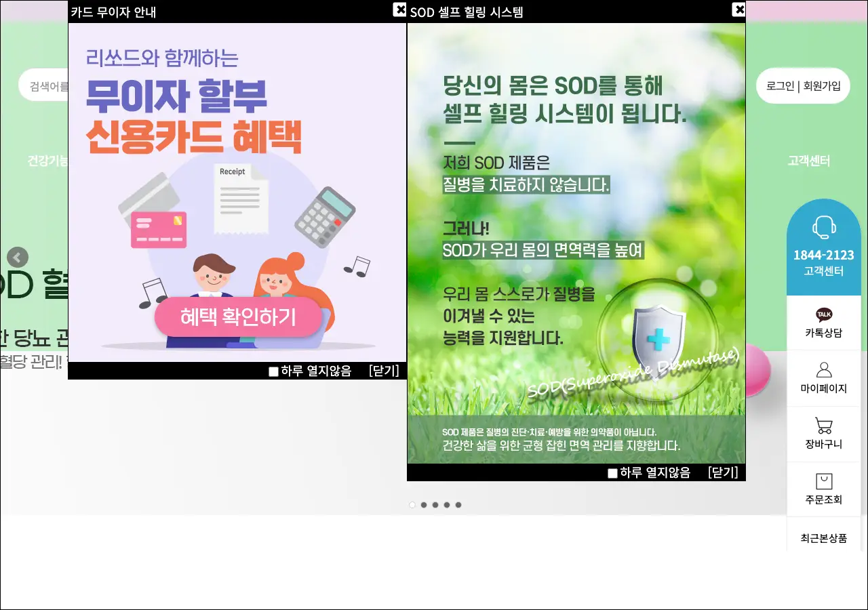
Task: Go to previous banner slide arrow
Action: tap(18, 258)
